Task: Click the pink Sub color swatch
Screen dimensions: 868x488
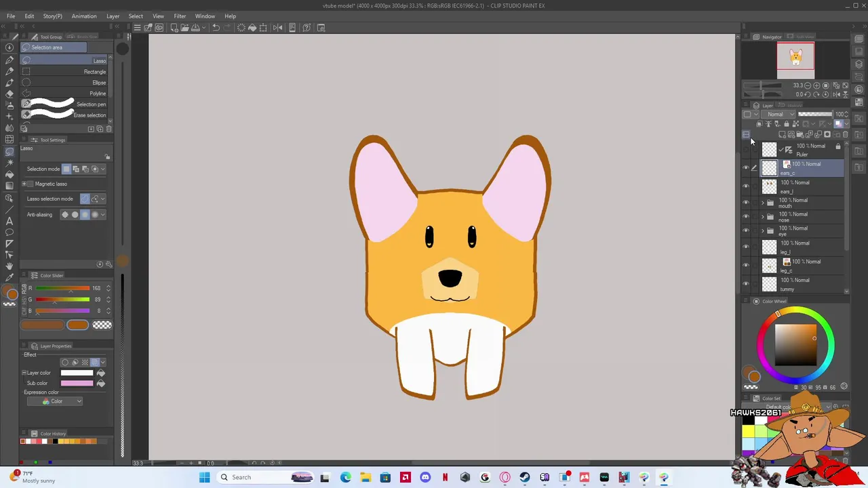Action: 77,384
